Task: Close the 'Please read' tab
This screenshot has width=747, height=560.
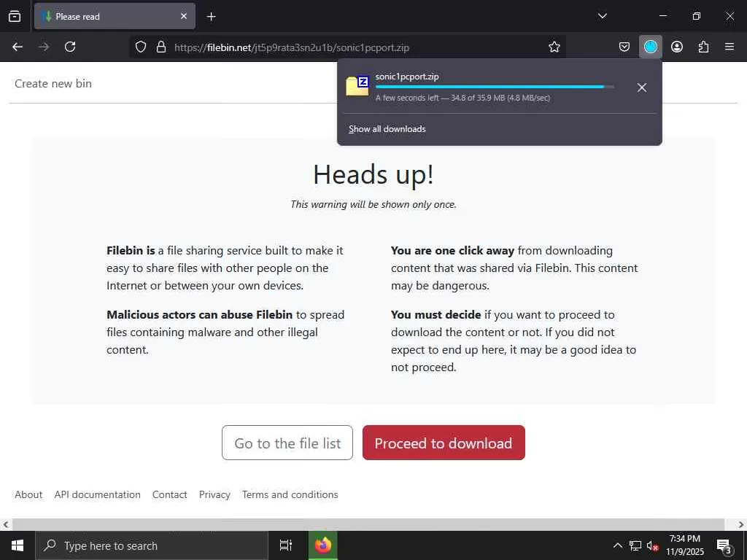Action: [x=183, y=16]
